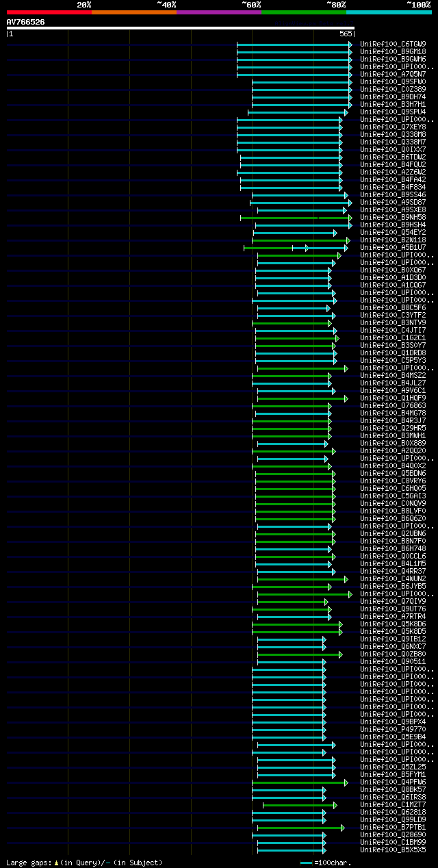Viewport: 438px width, 868px height.
Task: Select the UniRef100_B4MSZ2 entry
Action: point(393,375)
